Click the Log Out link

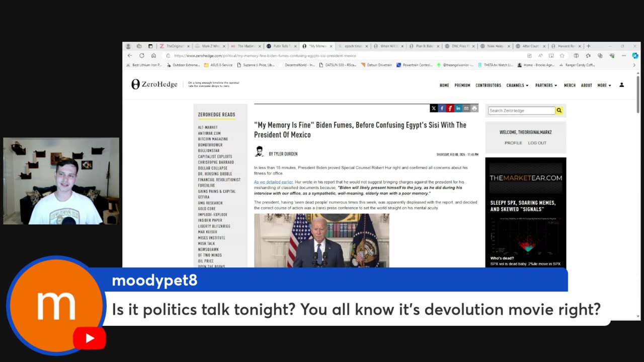[537, 143]
